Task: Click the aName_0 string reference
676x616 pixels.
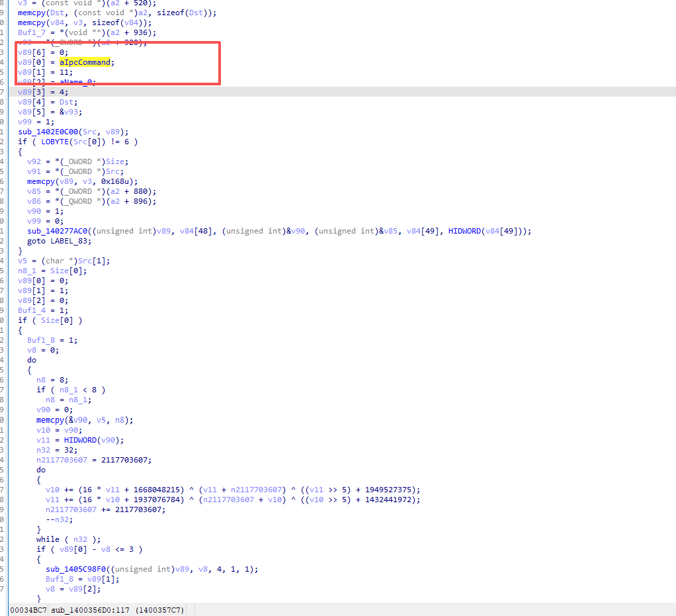Action: pos(77,82)
